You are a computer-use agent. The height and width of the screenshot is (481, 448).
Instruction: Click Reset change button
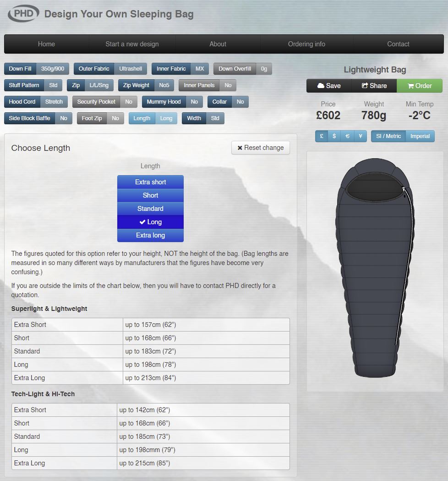[261, 148]
